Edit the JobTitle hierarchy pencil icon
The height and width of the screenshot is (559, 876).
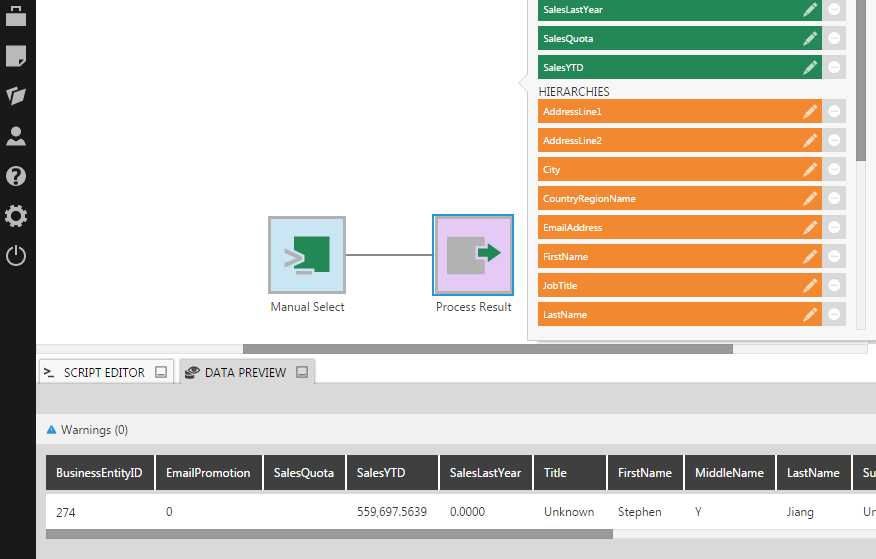pos(810,285)
